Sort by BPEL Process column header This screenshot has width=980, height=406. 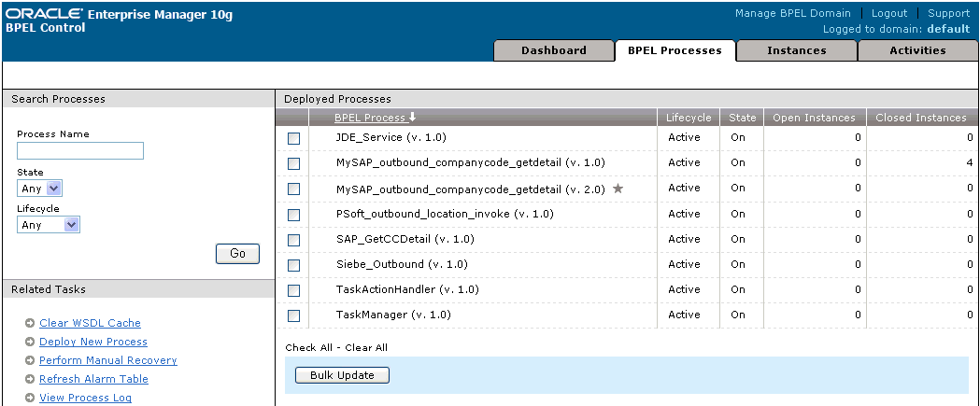[370, 118]
